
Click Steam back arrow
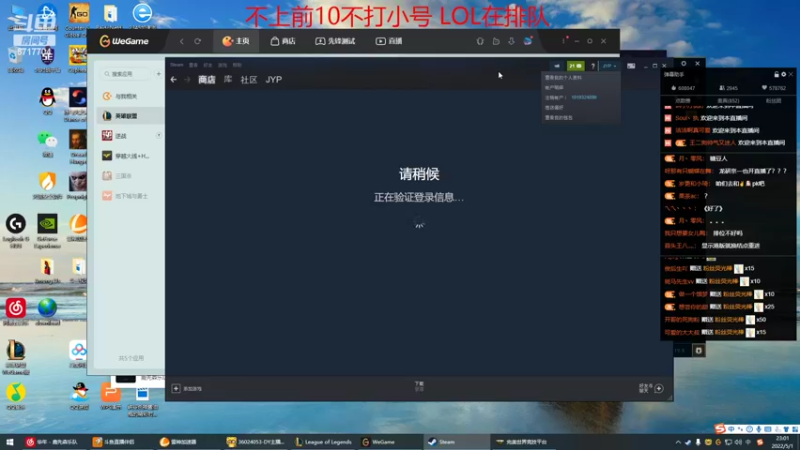point(173,80)
